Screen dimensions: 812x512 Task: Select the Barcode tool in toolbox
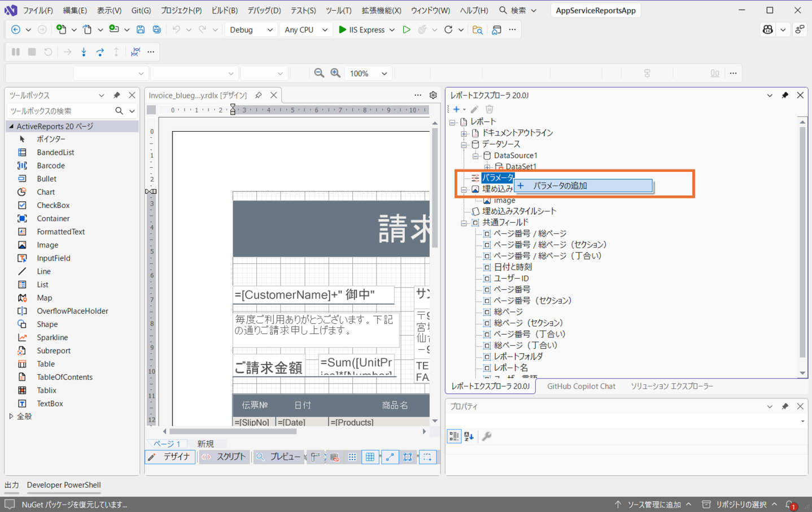50,166
